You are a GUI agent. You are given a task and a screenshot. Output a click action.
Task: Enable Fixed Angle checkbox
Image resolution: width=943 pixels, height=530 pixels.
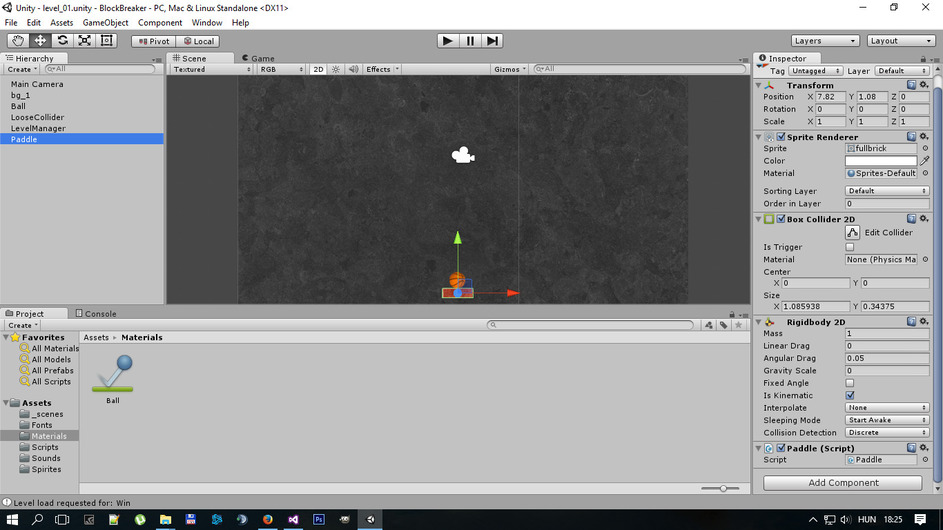click(850, 383)
